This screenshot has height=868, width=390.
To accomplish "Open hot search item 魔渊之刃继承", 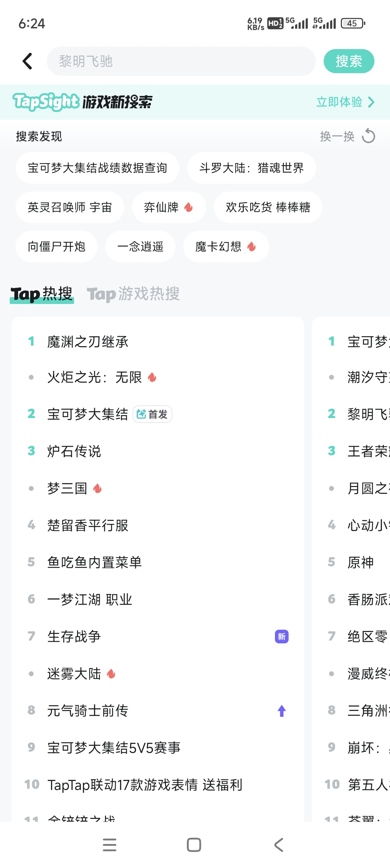I will click(x=158, y=341).
